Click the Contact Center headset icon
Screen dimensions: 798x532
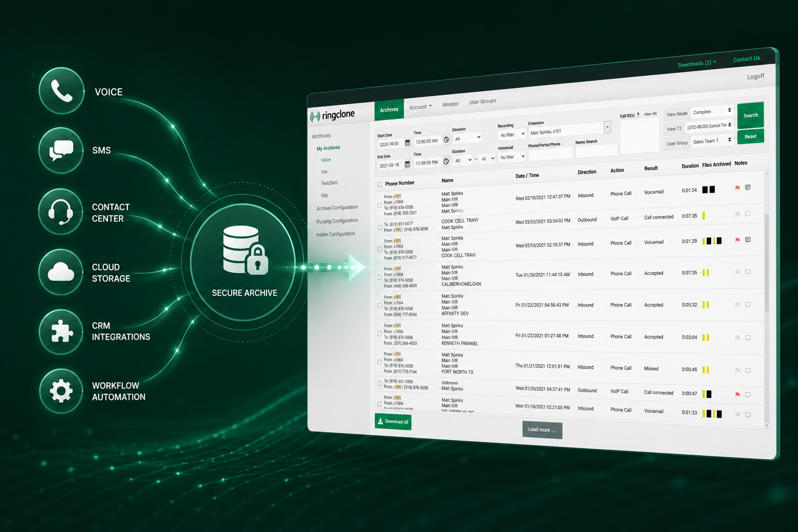pyautogui.click(x=61, y=211)
